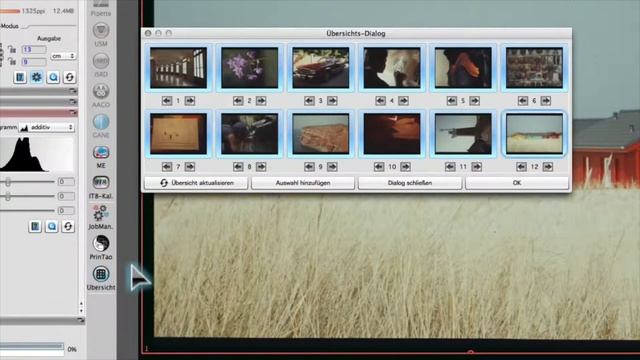Viewport: 640px width, 360px height.
Task: Open the ME multi-exposure tool
Action: [x=100, y=152]
